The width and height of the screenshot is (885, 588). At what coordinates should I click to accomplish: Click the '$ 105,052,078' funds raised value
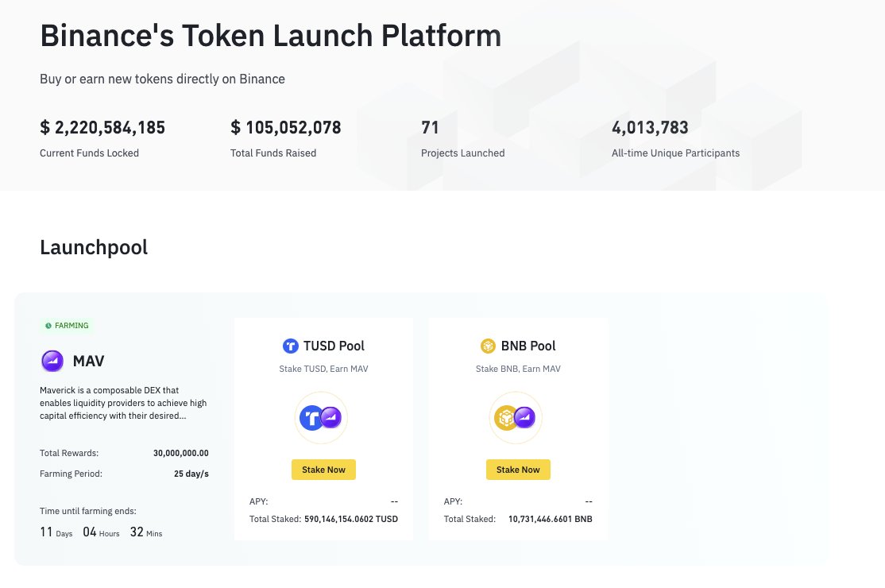pos(285,127)
